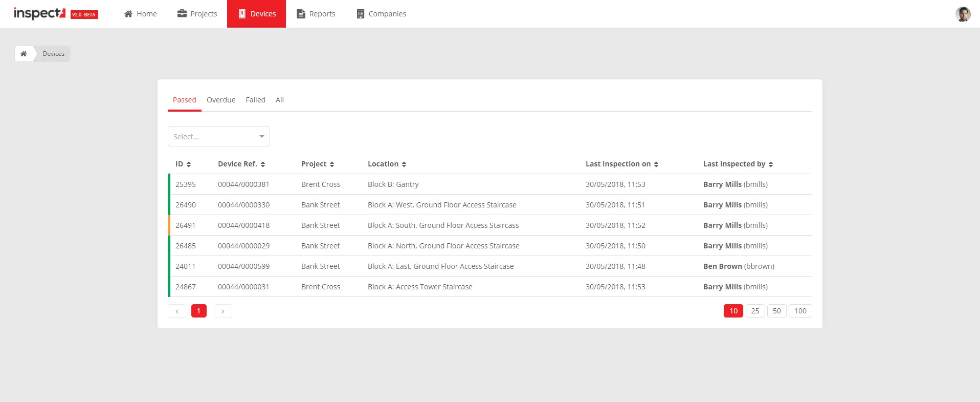The image size is (980, 402).
Task: Sort by Location column arrows
Action: [x=404, y=164]
